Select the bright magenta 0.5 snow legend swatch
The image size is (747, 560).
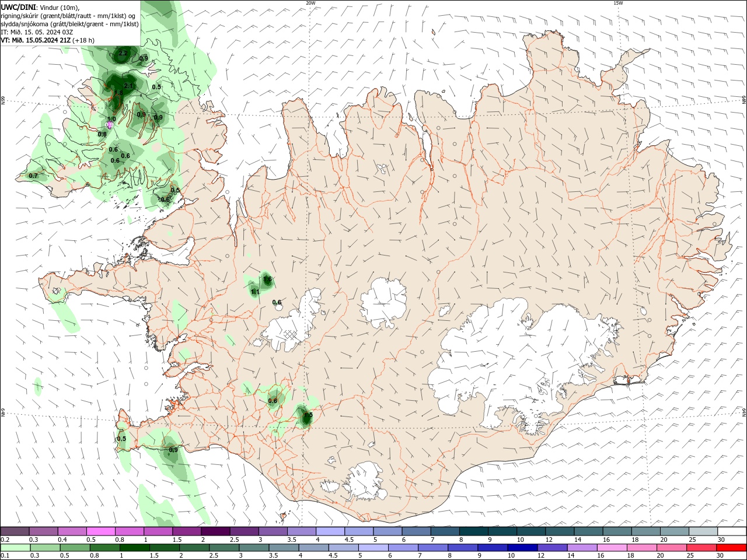pyautogui.click(x=101, y=531)
